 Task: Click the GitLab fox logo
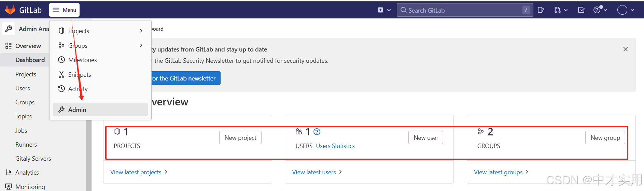[10, 10]
